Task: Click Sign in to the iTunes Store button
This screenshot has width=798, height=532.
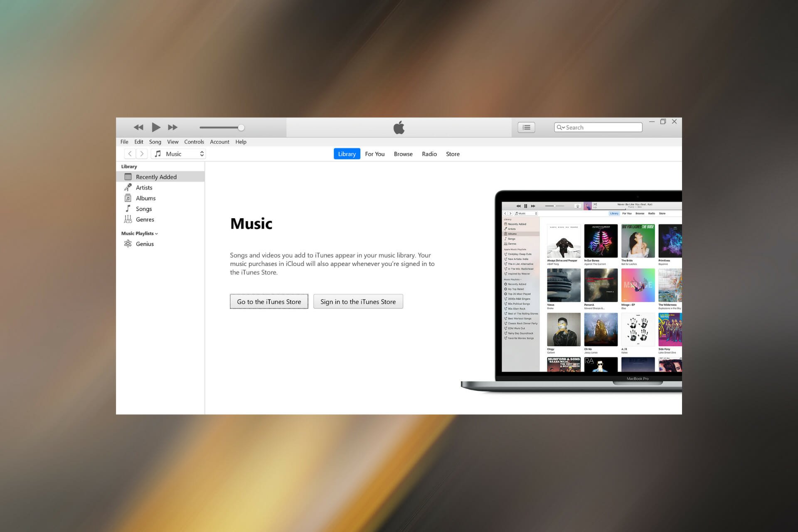Action: tap(358, 301)
